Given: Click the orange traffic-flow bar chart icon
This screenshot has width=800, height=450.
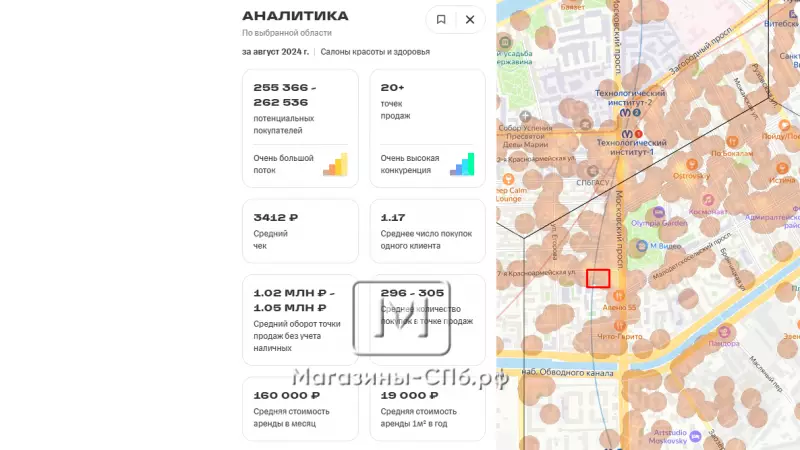Looking at the screenshot, I should coord(335,164).
